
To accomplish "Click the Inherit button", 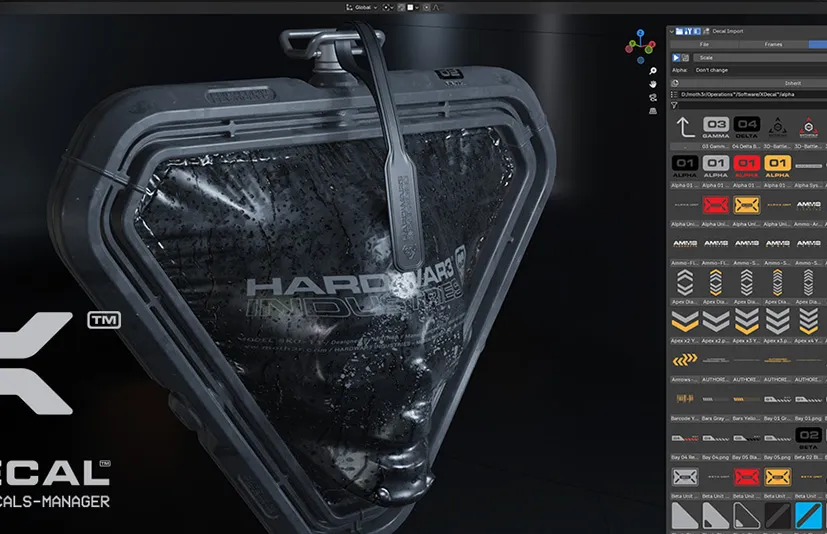I will 792,83.
